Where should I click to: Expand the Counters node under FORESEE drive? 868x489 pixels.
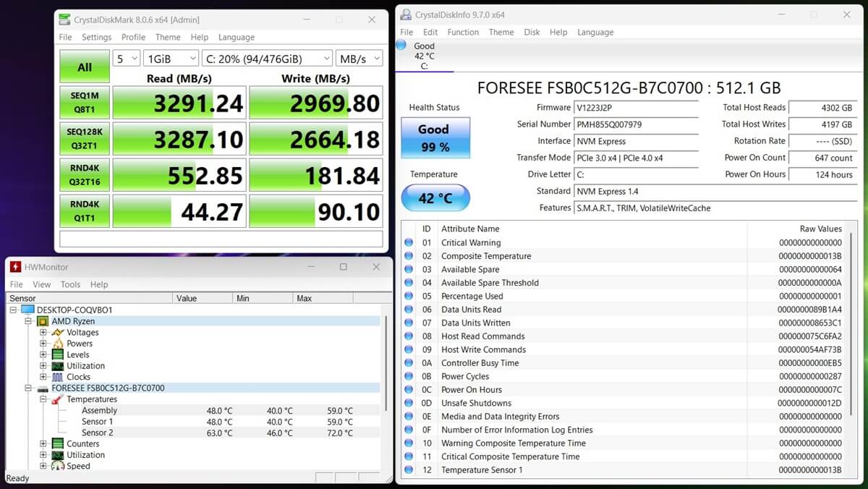(x=43, y=443)
